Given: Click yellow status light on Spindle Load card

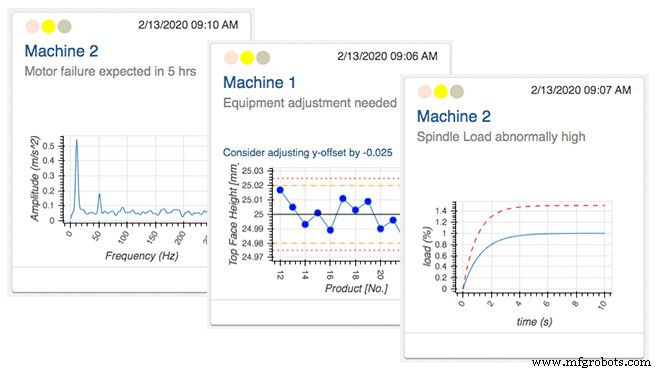Looking at the screenshot, I should pyautogui.click(x=441, y=91).
